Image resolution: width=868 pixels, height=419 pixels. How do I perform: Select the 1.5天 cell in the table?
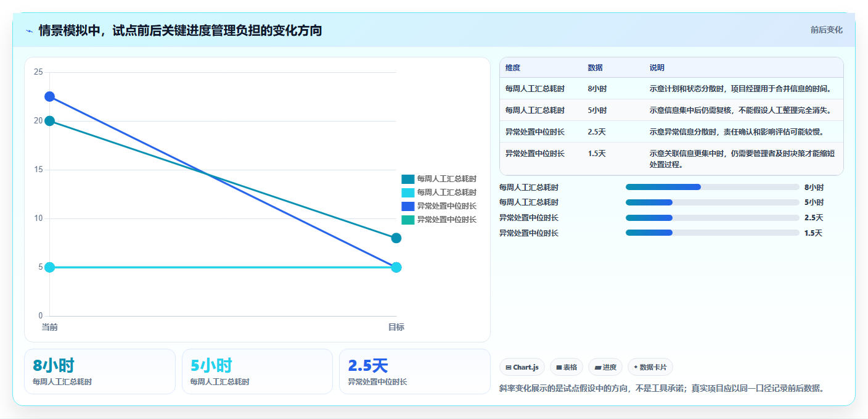[597, 154]
